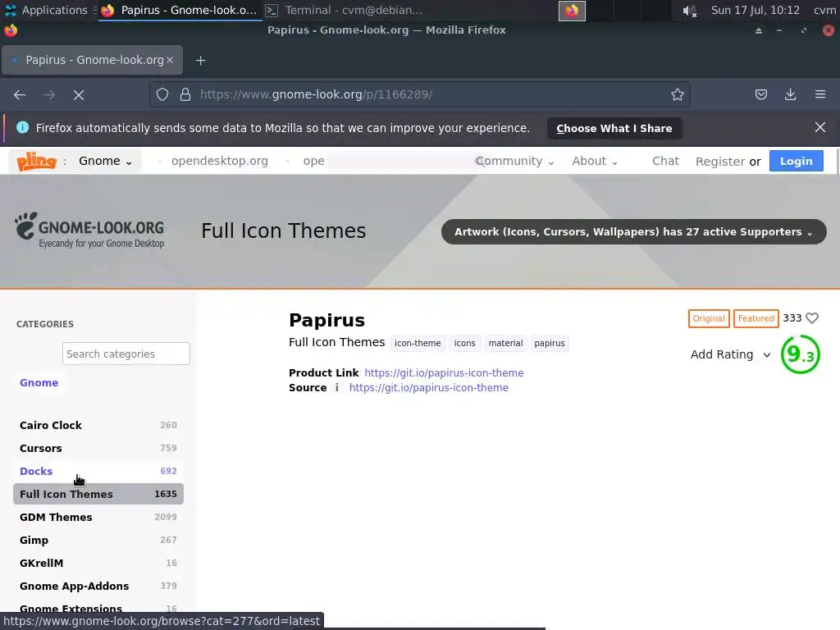Open the Applications menu

[x=46, y=10]
